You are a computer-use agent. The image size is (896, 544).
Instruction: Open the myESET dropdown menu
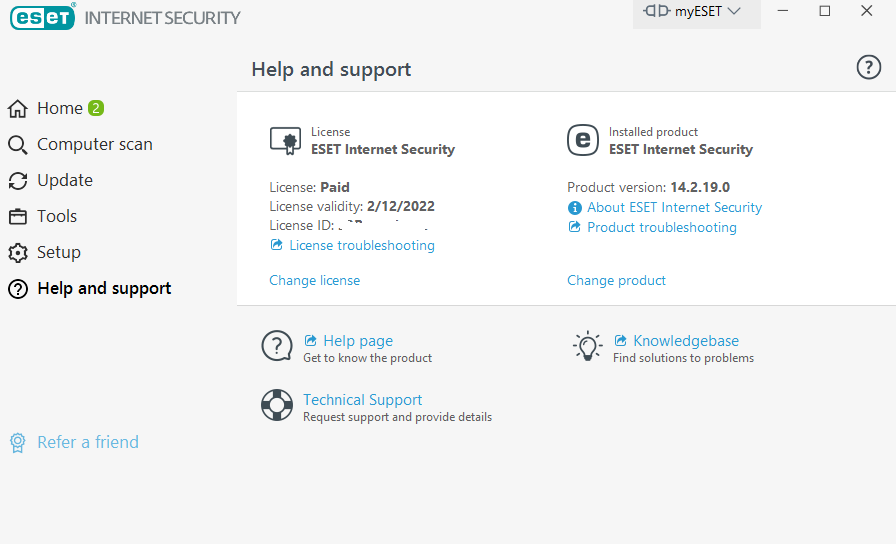[697, 13]
